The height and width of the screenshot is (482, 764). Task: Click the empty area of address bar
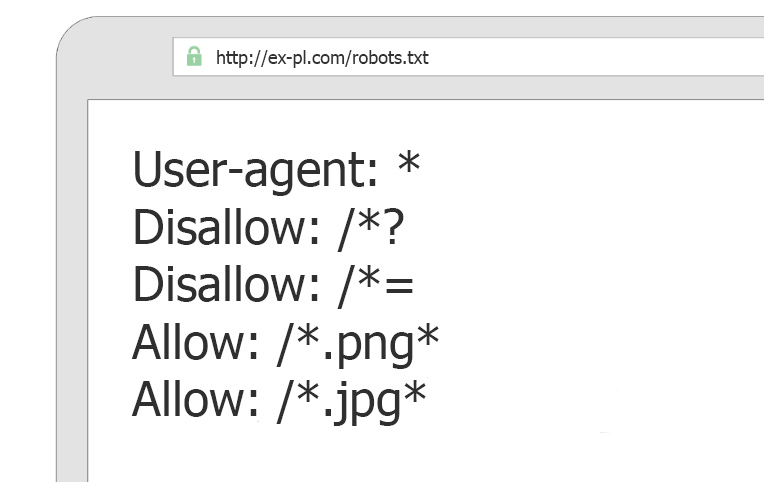click(594, 57)
